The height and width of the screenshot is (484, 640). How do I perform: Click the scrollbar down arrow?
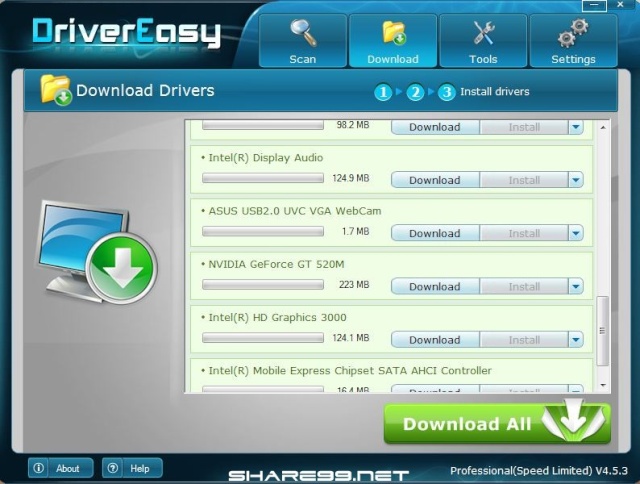coord(603,385)
